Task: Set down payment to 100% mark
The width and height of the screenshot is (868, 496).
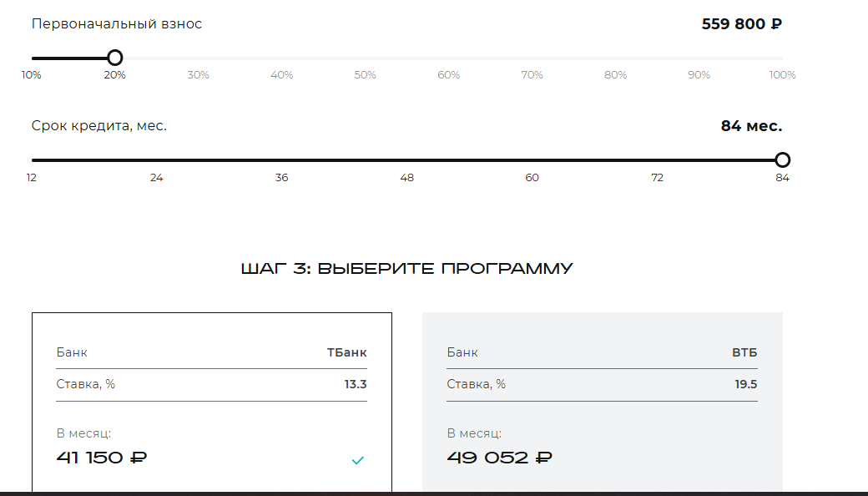Action: 782,75
